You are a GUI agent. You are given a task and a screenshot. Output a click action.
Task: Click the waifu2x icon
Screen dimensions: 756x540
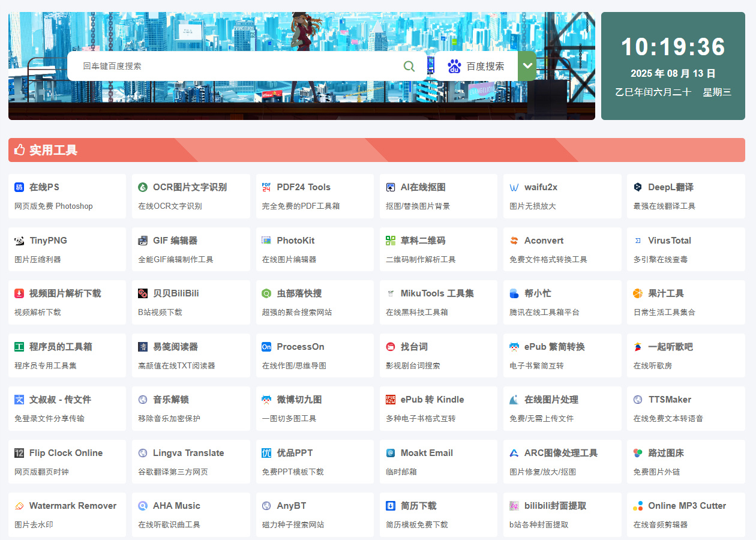pyautogui.click(x=514, y=187)
